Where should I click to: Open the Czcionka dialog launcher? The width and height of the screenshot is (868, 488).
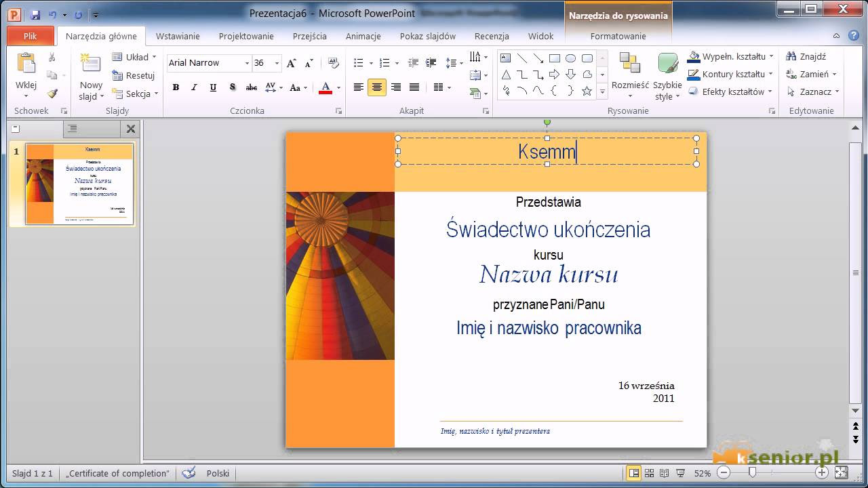coord(339,110)
